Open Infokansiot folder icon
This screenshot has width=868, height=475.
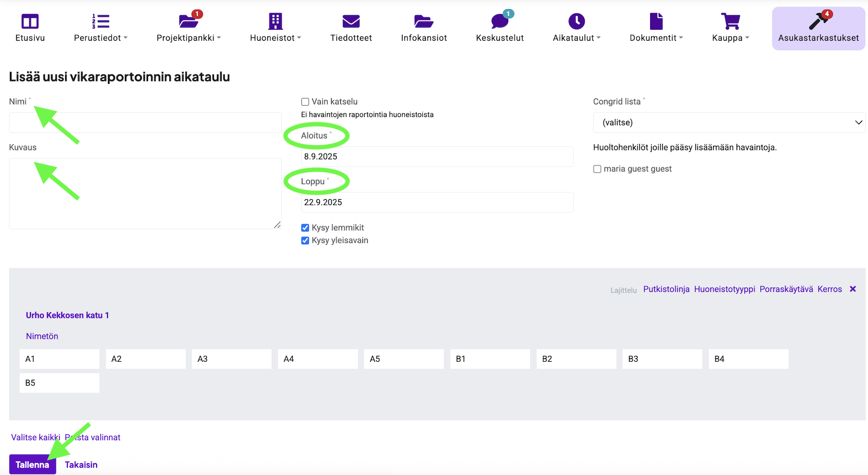(424, 21)
